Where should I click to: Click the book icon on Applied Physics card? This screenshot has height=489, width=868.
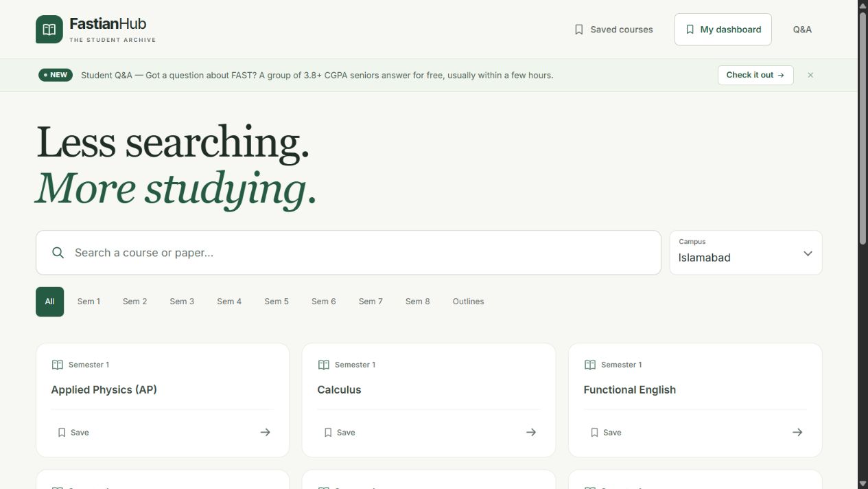point(58,365)
